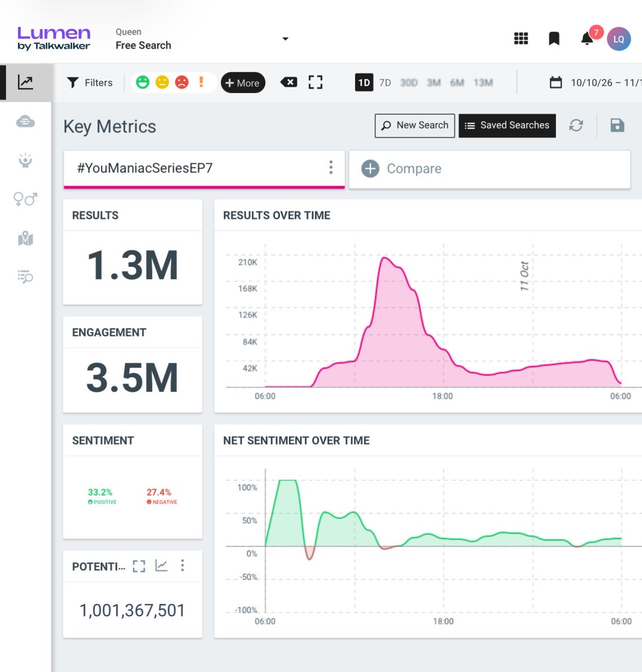This screenshot has height=672, width=642.
Task: Toggle the orange exclamation filter
Action: pos(201,82)
